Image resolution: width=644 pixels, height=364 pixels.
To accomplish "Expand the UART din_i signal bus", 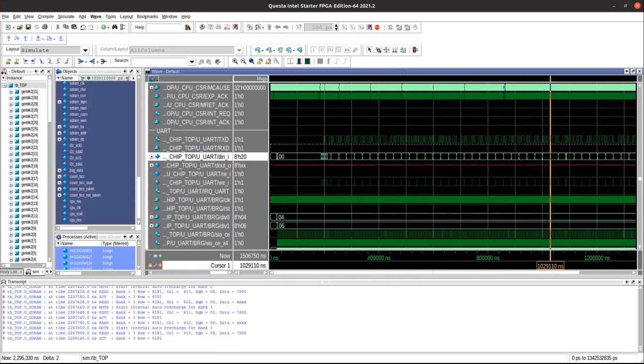I will tap(152, 157).
